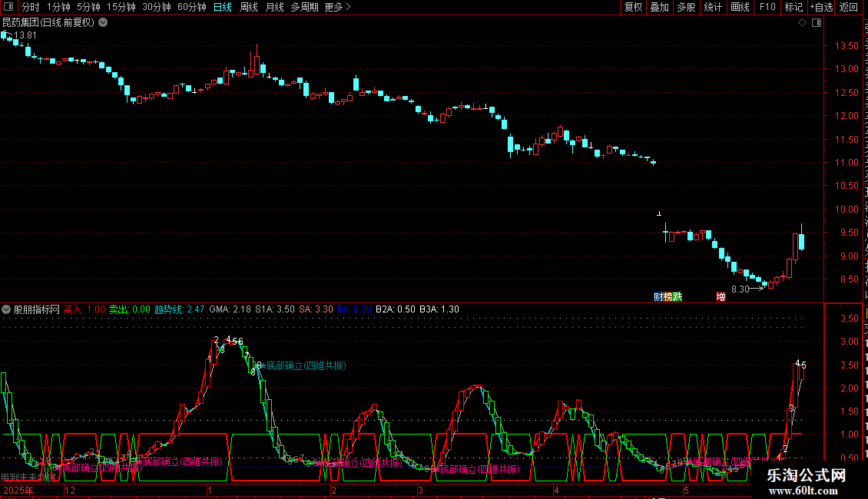The image size is (868, 499).
Task: Select the 60分钟 period tab
Action: (x=192, y=7)
